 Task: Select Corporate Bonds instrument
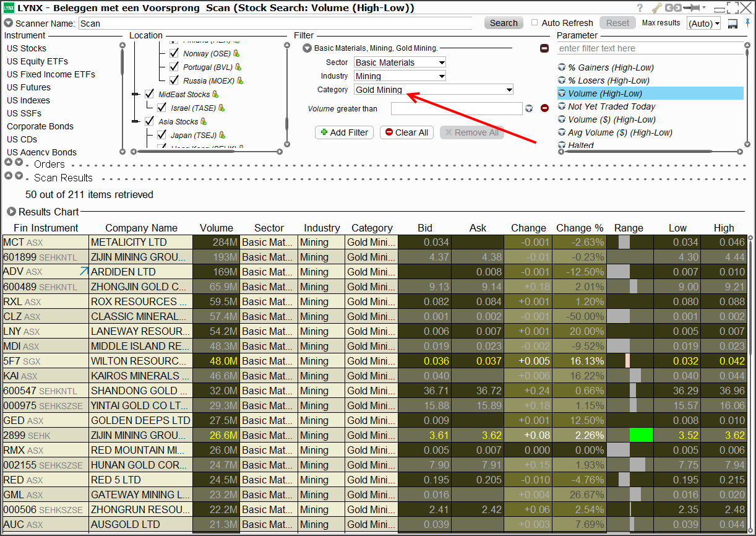tap(40, 126)
